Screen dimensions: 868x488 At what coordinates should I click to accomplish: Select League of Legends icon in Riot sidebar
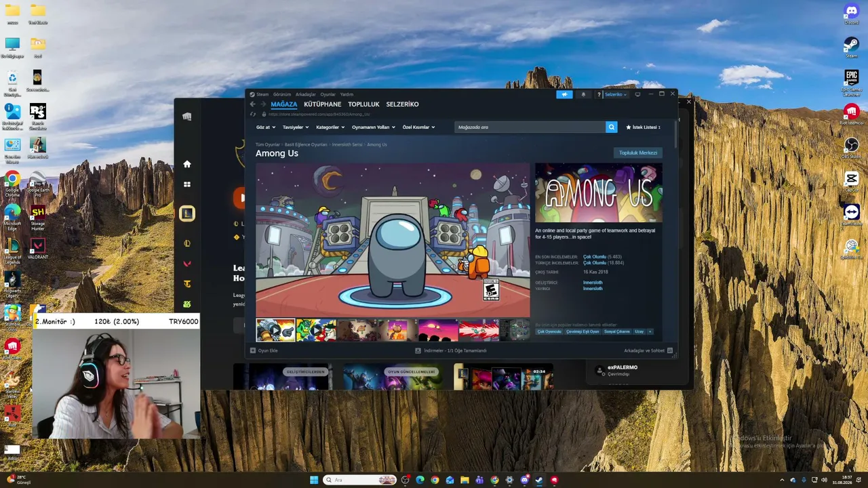pyautogui.click(x=187, y=213)
